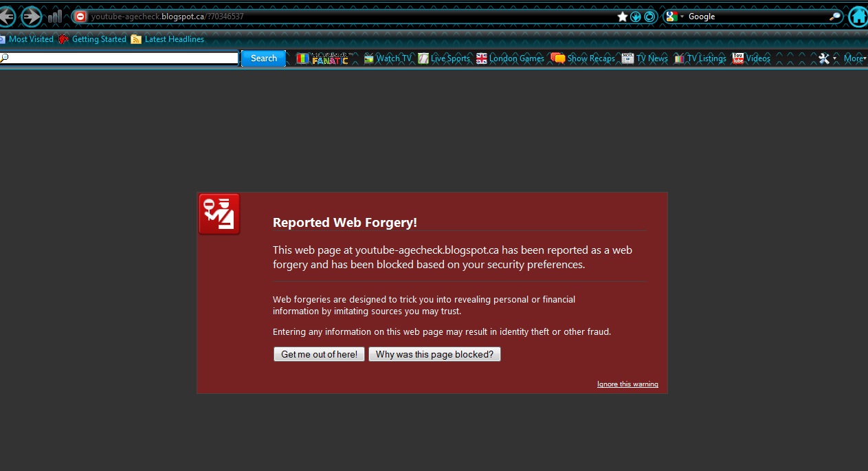Open the London Games toolbar link

click(x=510, y=58)
